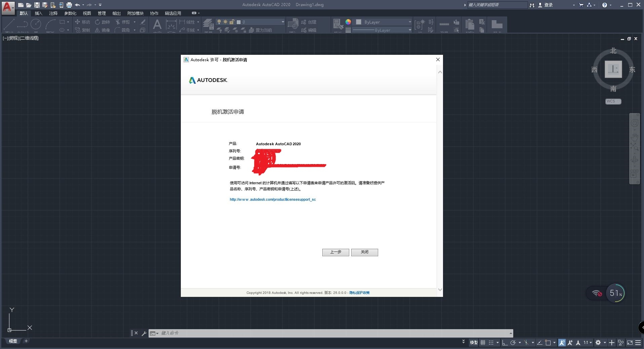Toggle object snap tracking in status bar
The height and width of the screenshot is (349, 644).
point(539,343)
